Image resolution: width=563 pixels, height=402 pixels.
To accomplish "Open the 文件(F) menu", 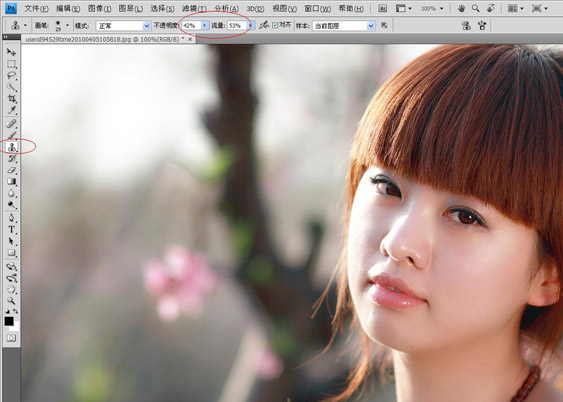I will pos(36,9).
